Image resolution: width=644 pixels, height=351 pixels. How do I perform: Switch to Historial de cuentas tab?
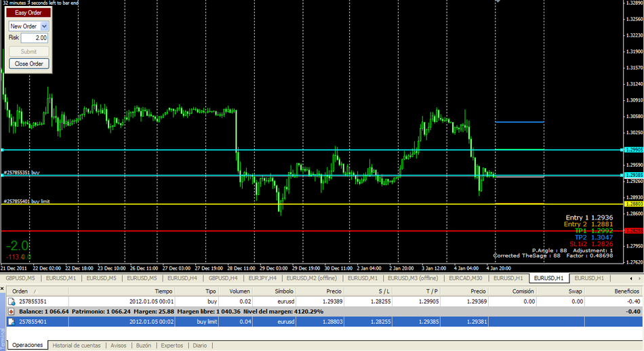76,346
